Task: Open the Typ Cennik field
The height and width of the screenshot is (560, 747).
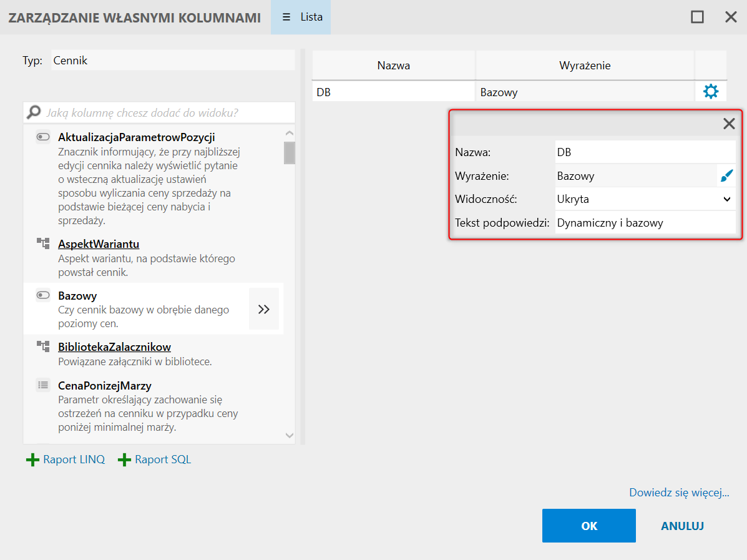Action: tap(173, 61)
